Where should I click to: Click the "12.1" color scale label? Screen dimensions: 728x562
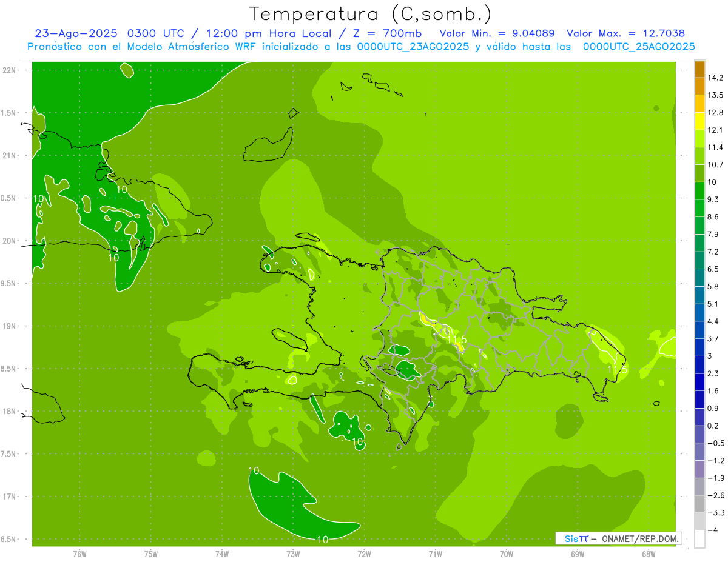point(716,130)
